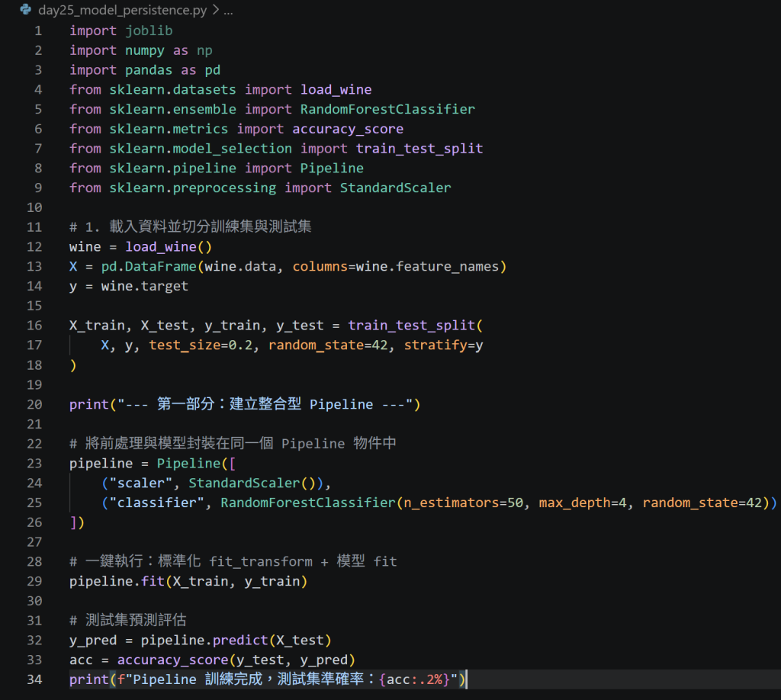Click the n_estimators parameter on line 25
Viewport: 781px width, 700px height.
click(452, 503)
